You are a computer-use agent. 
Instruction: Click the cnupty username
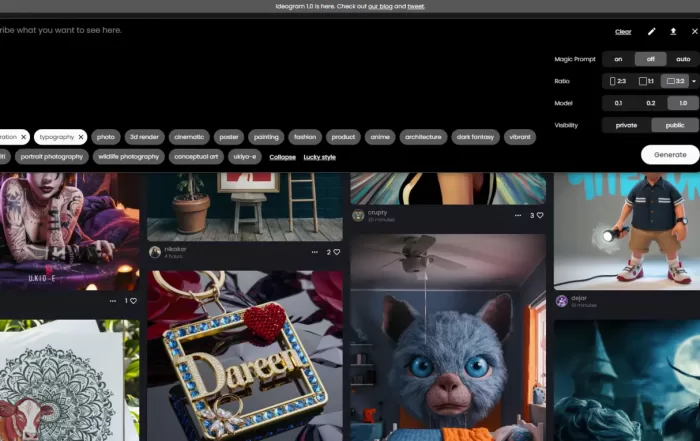click(x=377, y=212)
